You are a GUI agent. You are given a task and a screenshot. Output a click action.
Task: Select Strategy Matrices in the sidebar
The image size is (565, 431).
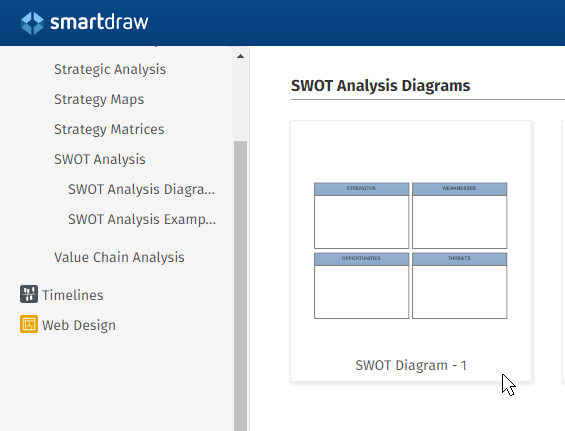click(109, 129)
